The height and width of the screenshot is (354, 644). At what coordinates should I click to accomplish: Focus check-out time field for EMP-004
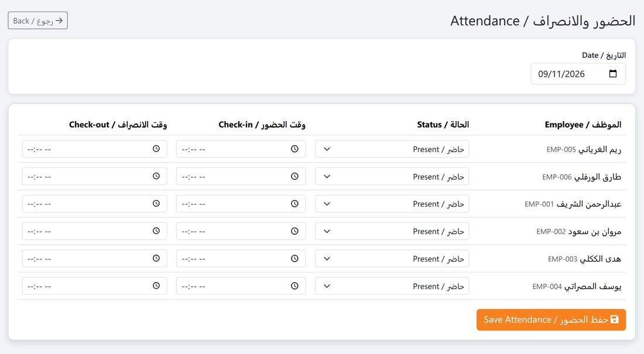tap(94, 286)
